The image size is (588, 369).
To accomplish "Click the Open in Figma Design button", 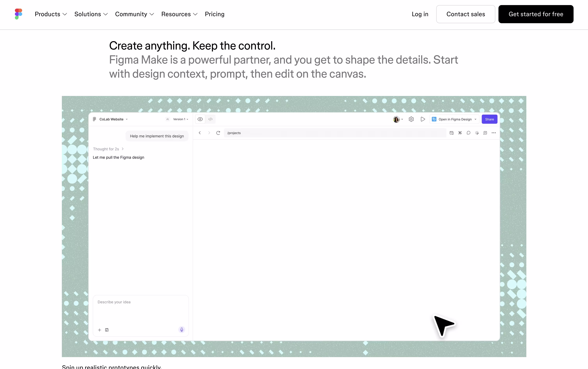I will pos(454,119).
